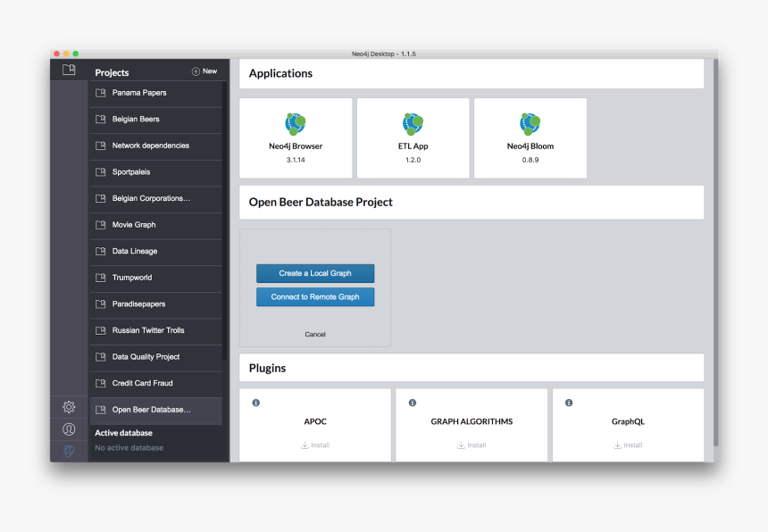Show info for the GraphQL plugin

(x=569, y=403)
